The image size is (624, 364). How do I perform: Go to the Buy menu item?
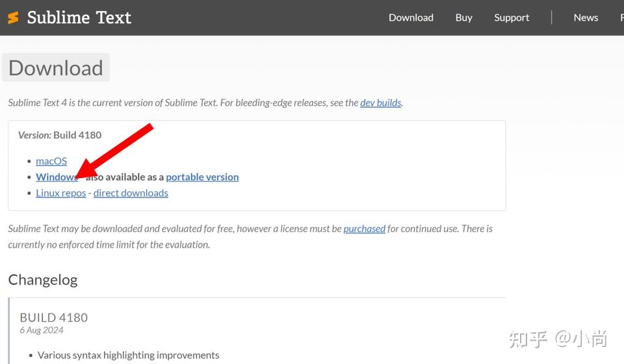pyautogui.click(x=463, y=18)
